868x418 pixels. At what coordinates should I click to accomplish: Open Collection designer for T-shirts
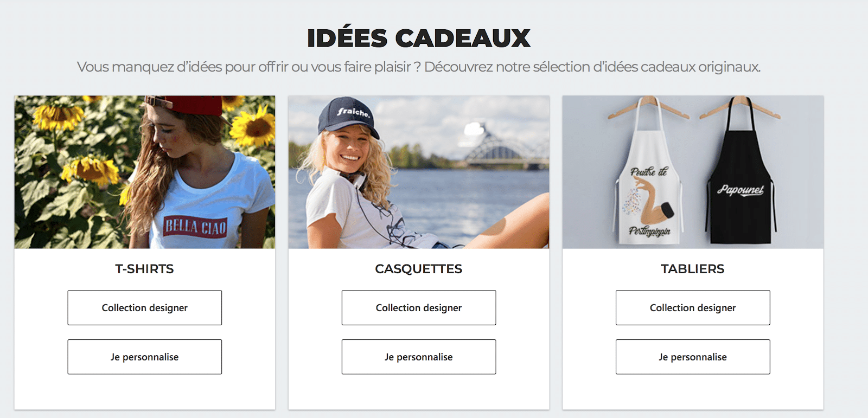coord(144,308)
